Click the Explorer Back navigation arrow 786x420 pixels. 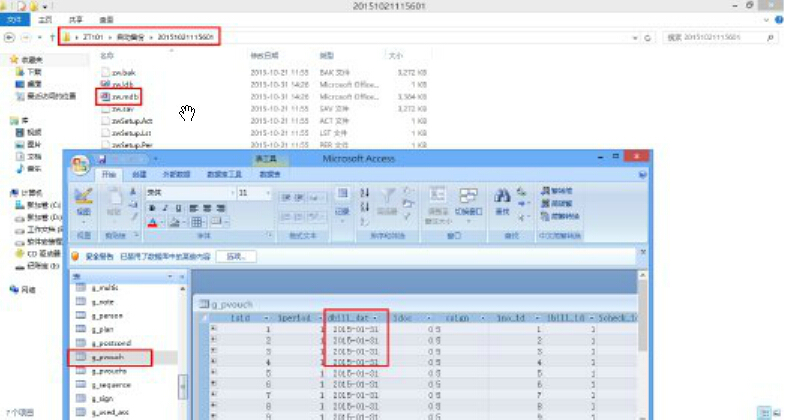pos(9,38)
